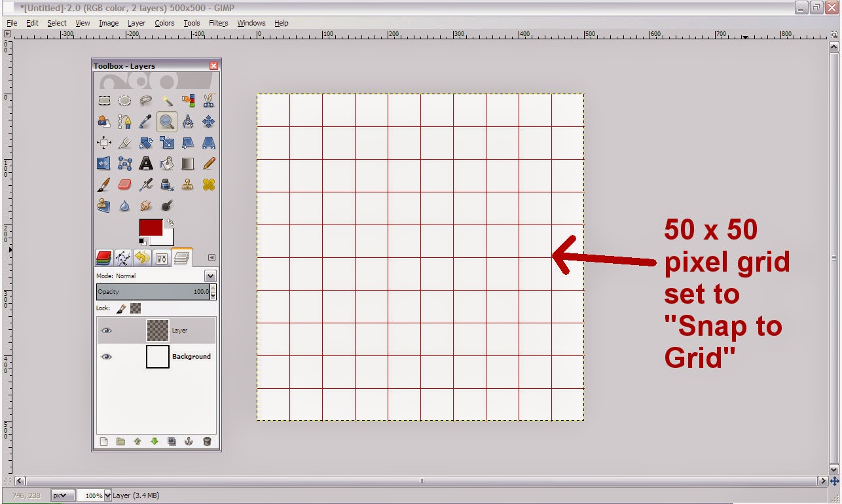The height and width of the screenshot is (504, 842).
Task: Select the Zoom magnifier tool
Action: (167, 122)
